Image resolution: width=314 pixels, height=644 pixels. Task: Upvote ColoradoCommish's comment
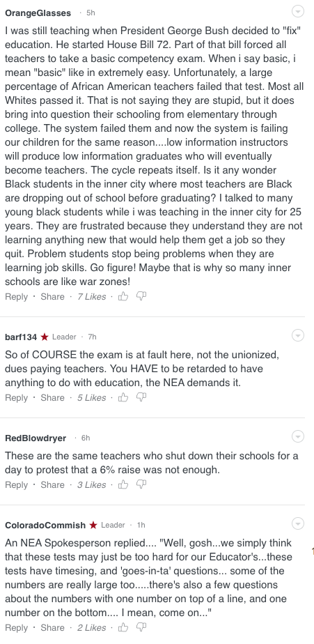coord(123,627)
